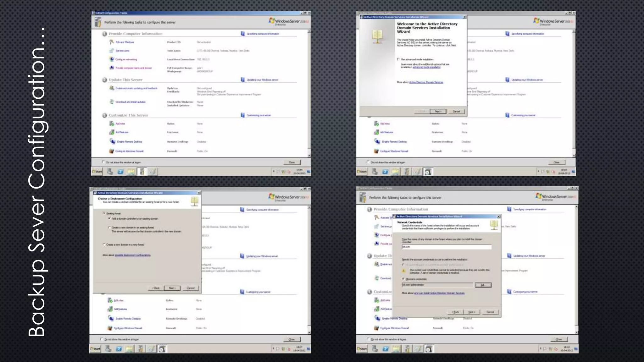Click Set button in Network Credentials dialog
Viewport: 644px width, 362px height.
(483, 285)
